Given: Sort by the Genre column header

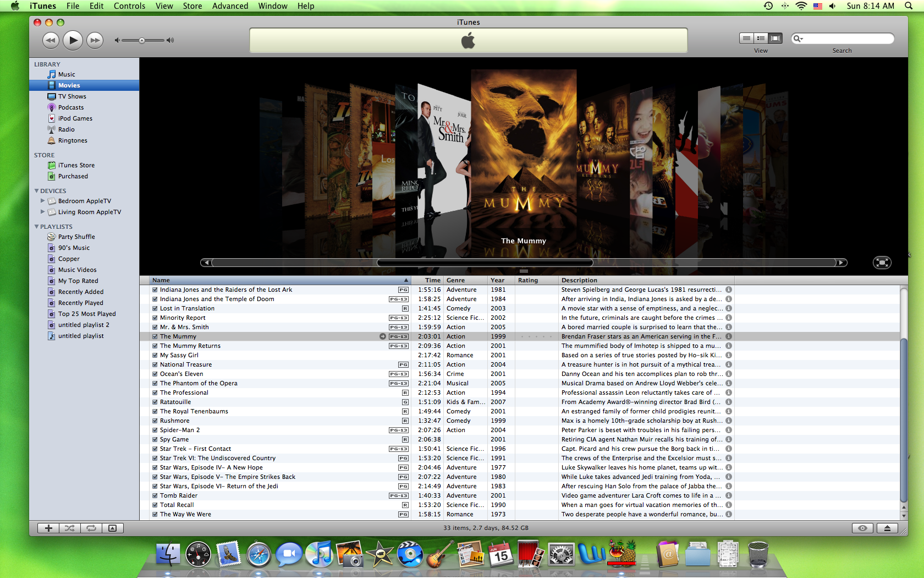Looking at the screenshot, I should pos(465,280).
